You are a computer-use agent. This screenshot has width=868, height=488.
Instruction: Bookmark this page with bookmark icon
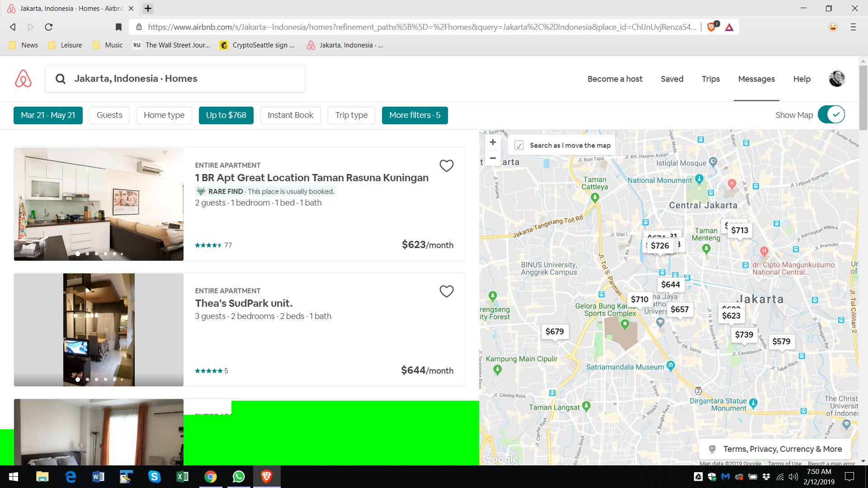[118, 27]
